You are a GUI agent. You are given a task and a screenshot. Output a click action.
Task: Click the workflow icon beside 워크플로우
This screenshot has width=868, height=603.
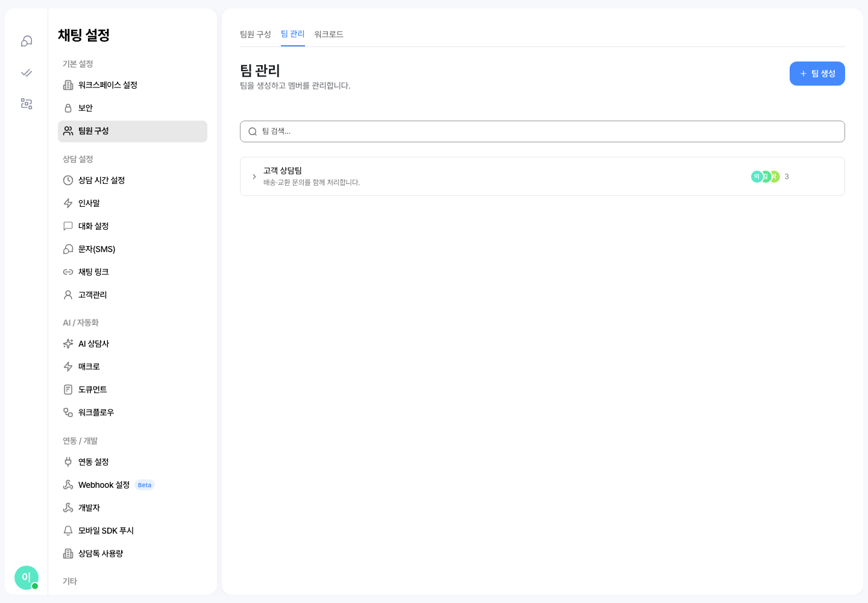tap(68, 412)
